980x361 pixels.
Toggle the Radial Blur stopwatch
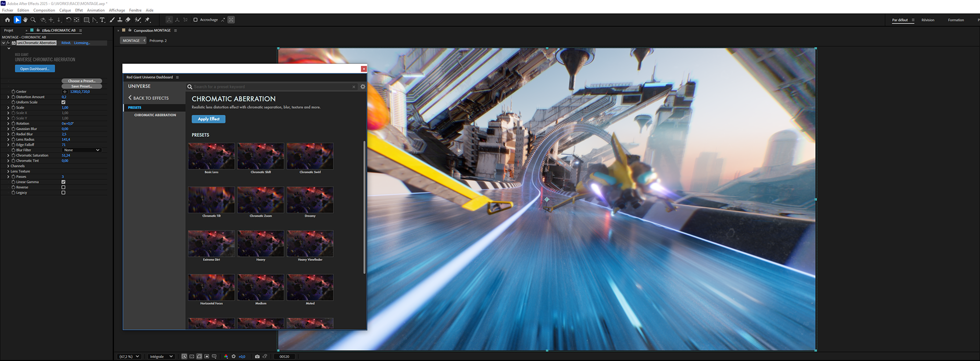13,134
